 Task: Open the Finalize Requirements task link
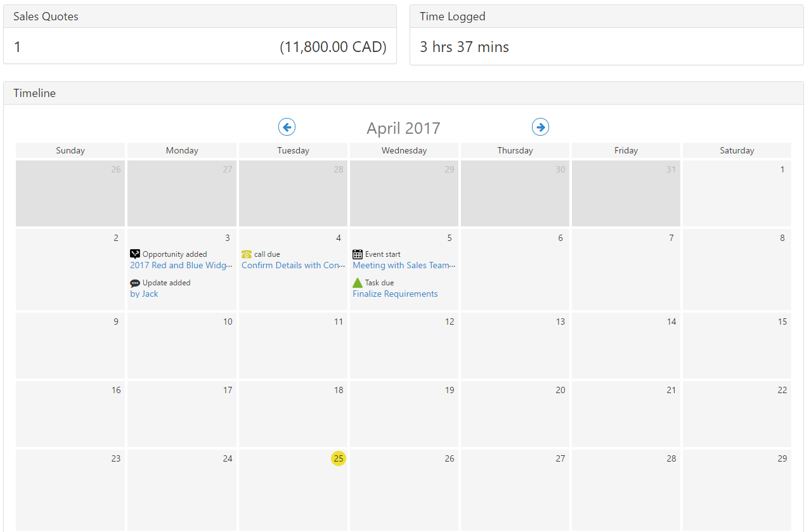point(395,294)
